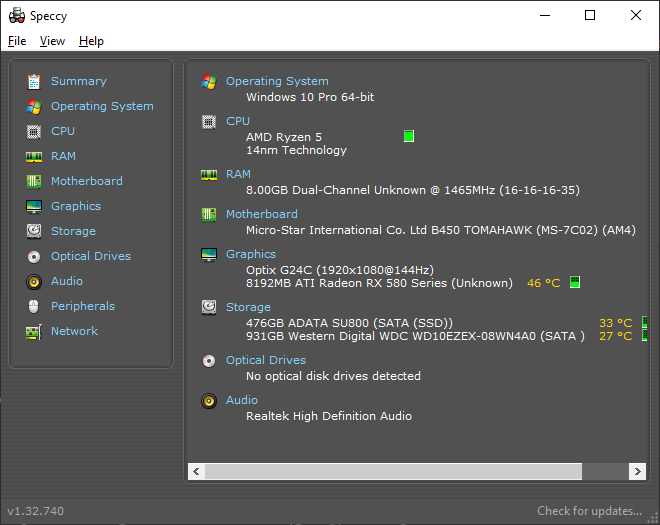Image resolution: width=660 pixels, height=525 pixels.
Task: Click the Peripherals mouse icon in sidebar
Action: coord(34,306)
